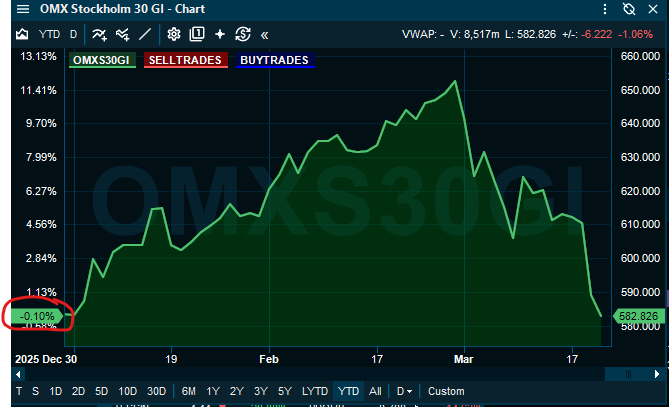Select the 30D time range
Viewport: 669px width, 407px height.
tap(157, 391)
